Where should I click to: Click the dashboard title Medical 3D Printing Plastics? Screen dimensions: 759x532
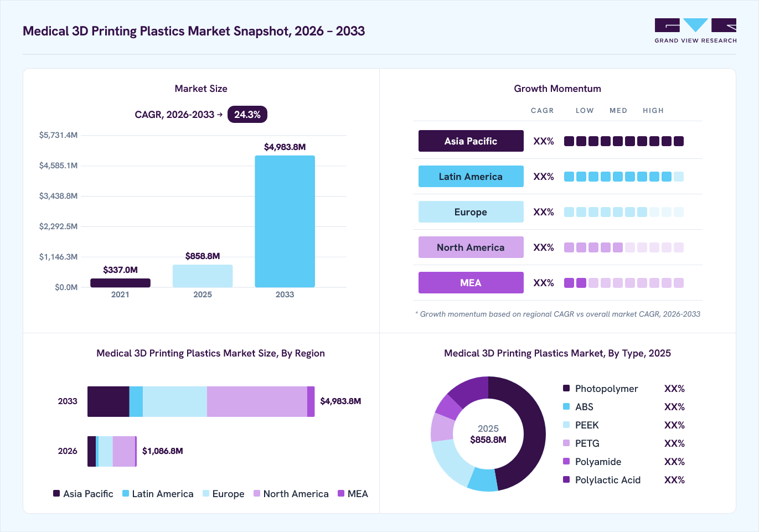click(194, 31)
